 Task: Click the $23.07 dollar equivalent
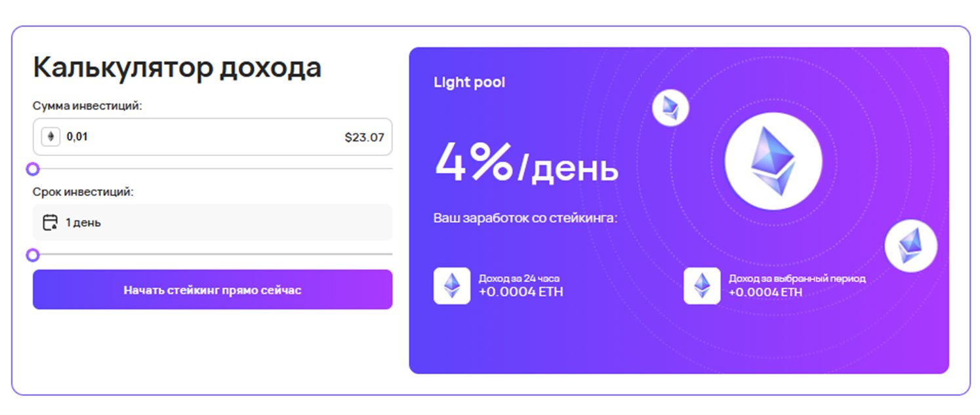(x=364, y=138)
